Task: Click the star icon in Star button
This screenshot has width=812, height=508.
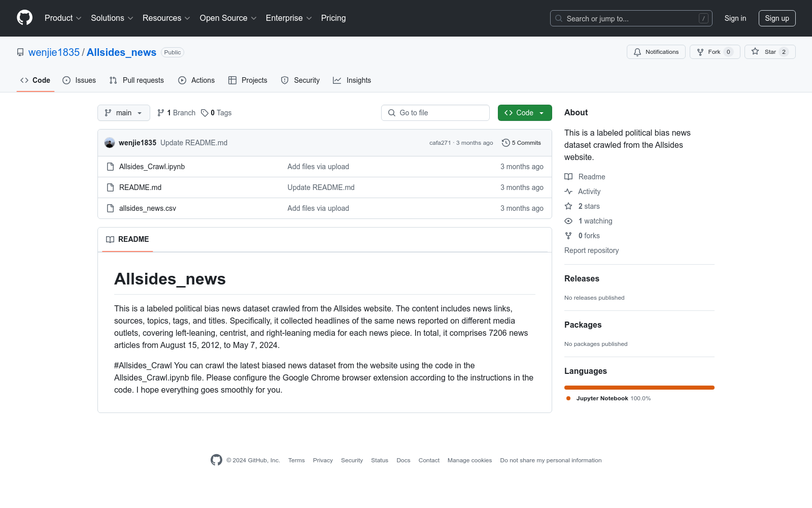Action: coord(755,51)
